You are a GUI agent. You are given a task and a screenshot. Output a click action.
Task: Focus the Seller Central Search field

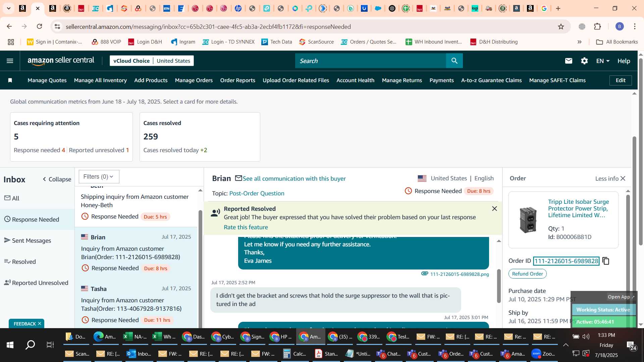point(371,61)
